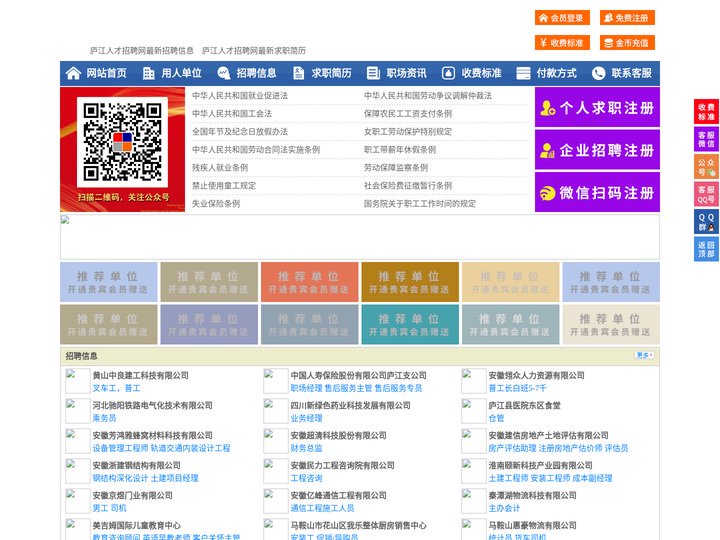Open the 通信工程施工人员 job posting

(322, 508)
